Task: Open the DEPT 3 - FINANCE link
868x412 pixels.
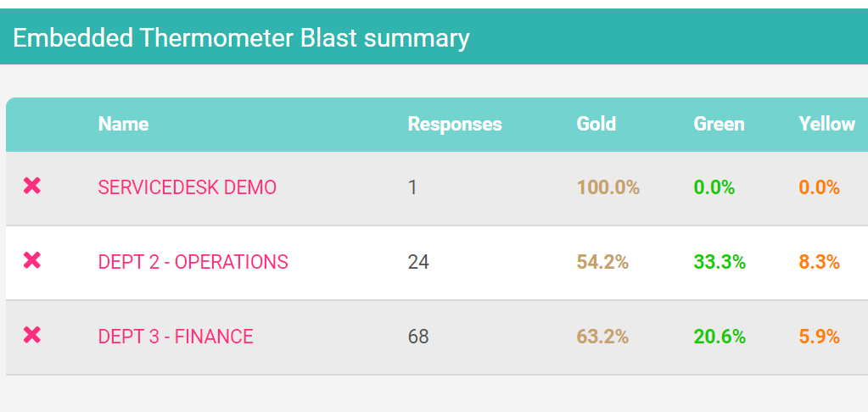Action: (x=176, y=337)
